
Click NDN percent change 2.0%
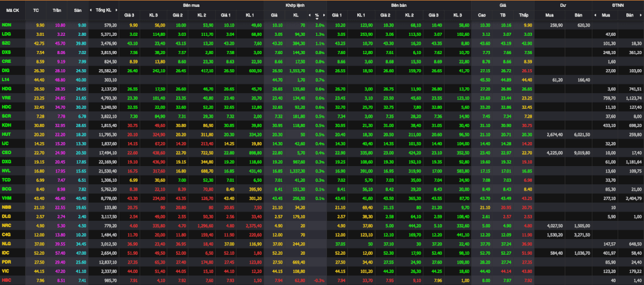[x=320, y=25]
